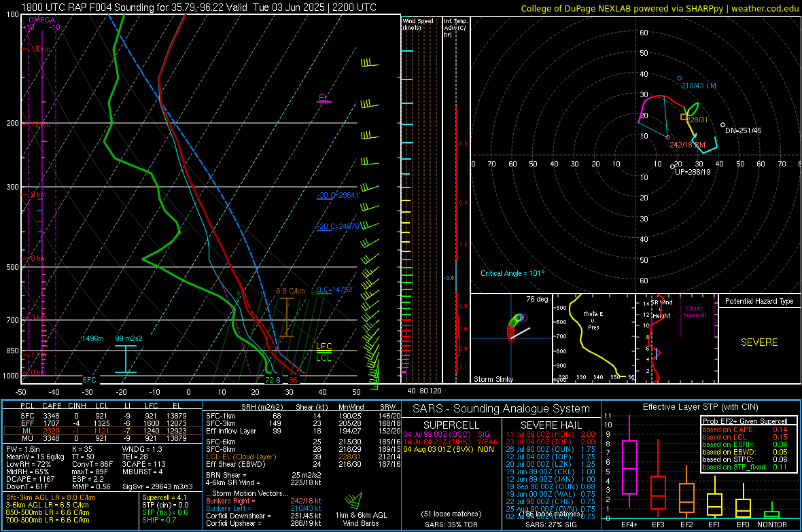Select the highlighted ML parcel row
The width and height of the screenshot is (802, 532).
tap(103, 431)
